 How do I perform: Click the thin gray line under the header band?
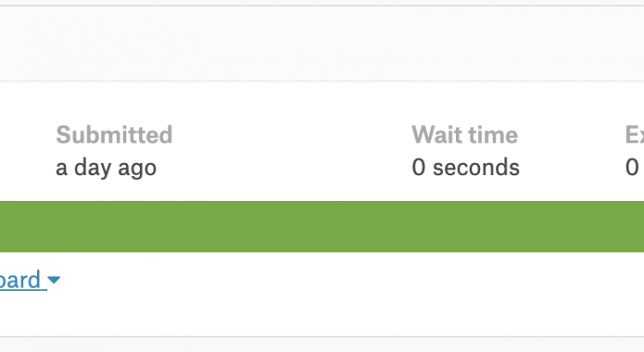click(322, 82)
